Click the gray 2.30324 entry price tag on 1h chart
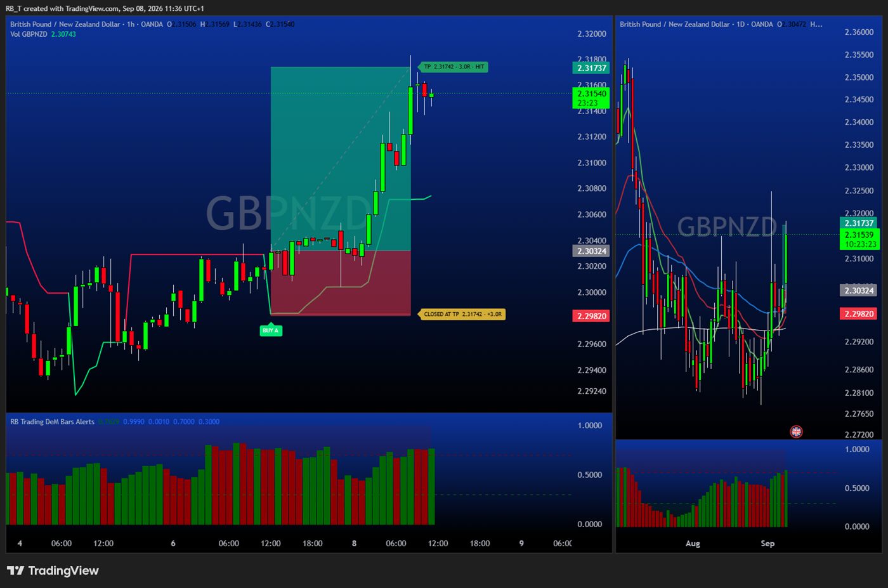888x588 pixels. [592, 251]
